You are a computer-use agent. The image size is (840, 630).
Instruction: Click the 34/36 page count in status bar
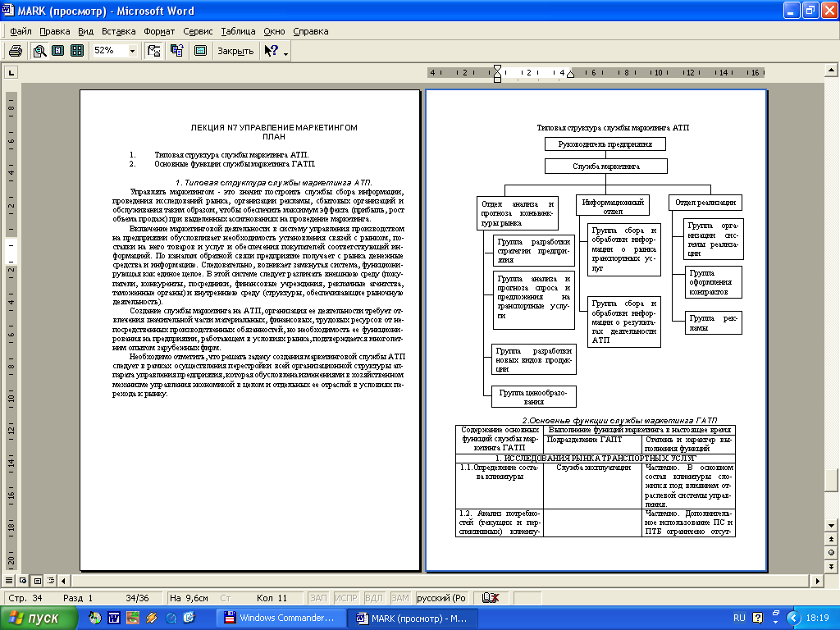click(x=137, y=598)
